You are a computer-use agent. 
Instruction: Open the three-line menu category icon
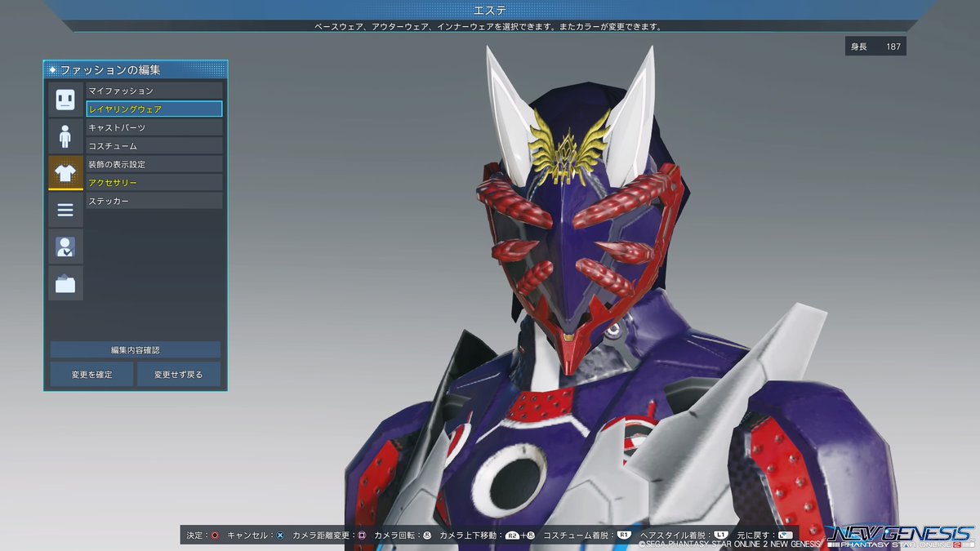[x=65, y=210]
